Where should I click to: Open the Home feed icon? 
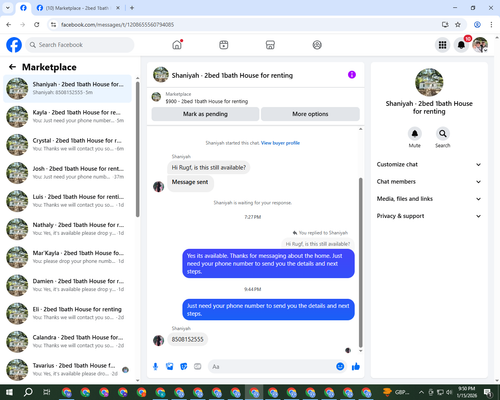tap(177, 45)
